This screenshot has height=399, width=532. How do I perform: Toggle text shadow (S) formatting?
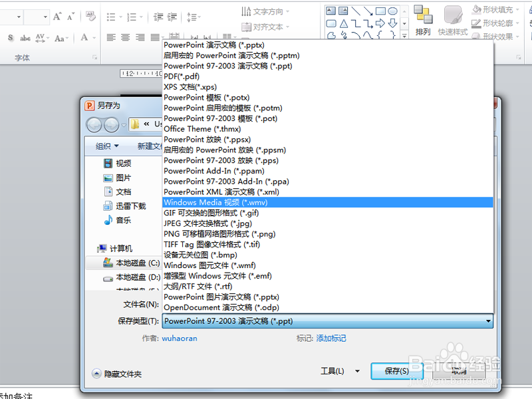(11, 38)
